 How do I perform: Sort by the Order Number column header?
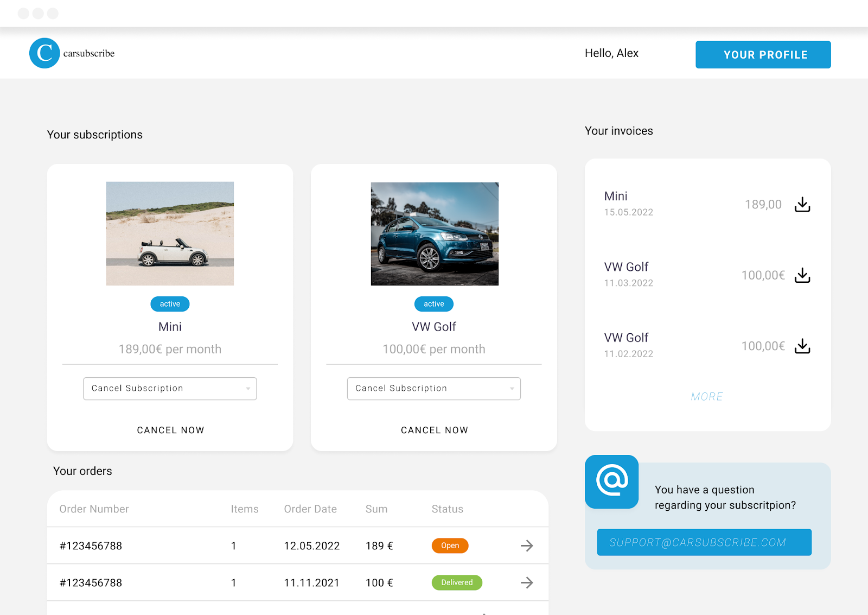point(94,509)
